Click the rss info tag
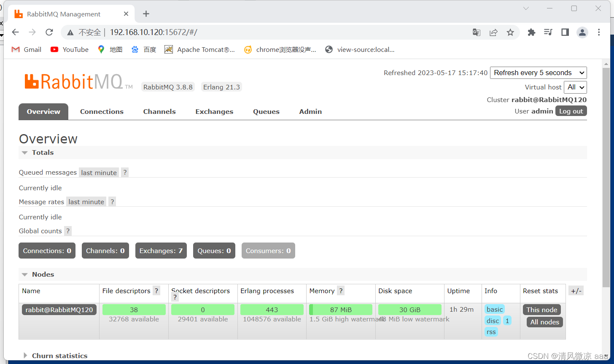This screenshot has height=364, width=614. (491, 332)
